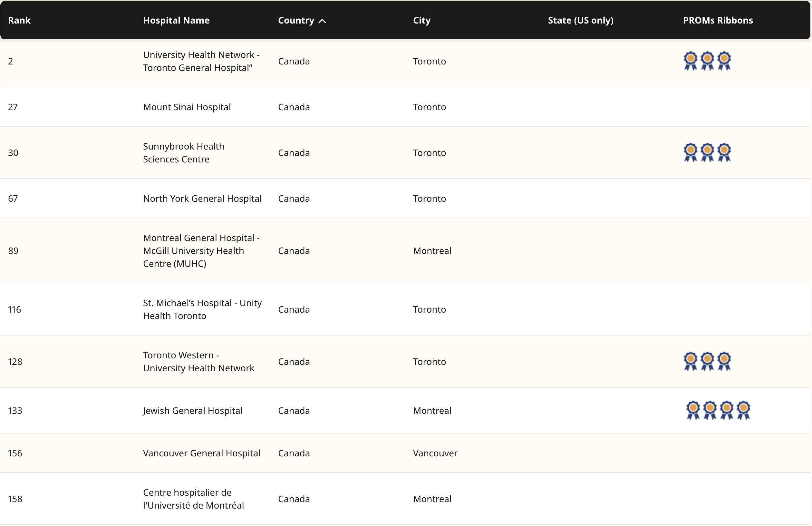Click second ribbon in Jewish General Hospital row
Image resolution: width=812 pixels, height=526 pixels.
point(710,410)
